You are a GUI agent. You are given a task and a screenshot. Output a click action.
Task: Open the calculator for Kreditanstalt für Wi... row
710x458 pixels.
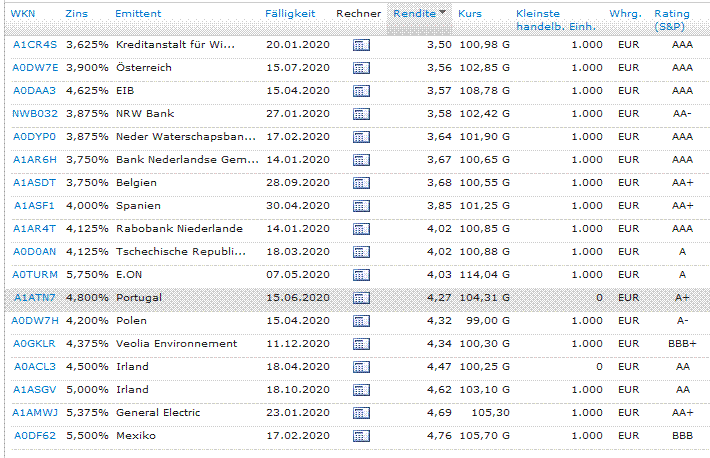[x=361, y=45]
